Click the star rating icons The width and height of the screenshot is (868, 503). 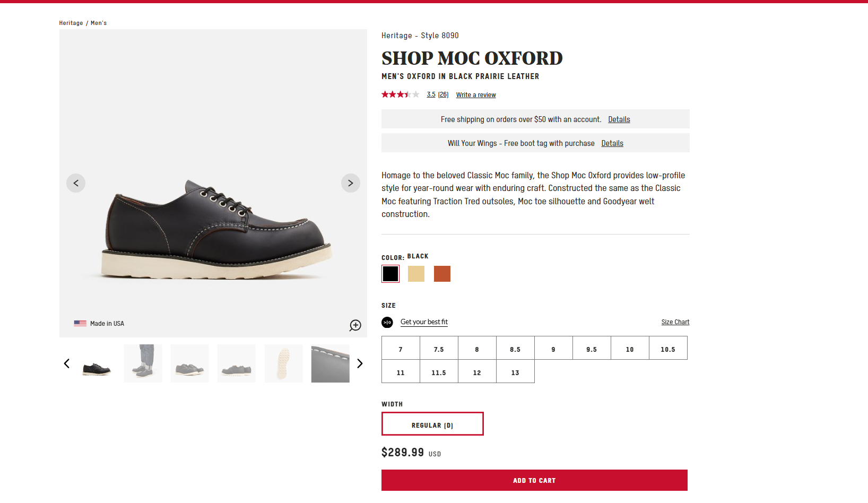pos(401,94)
